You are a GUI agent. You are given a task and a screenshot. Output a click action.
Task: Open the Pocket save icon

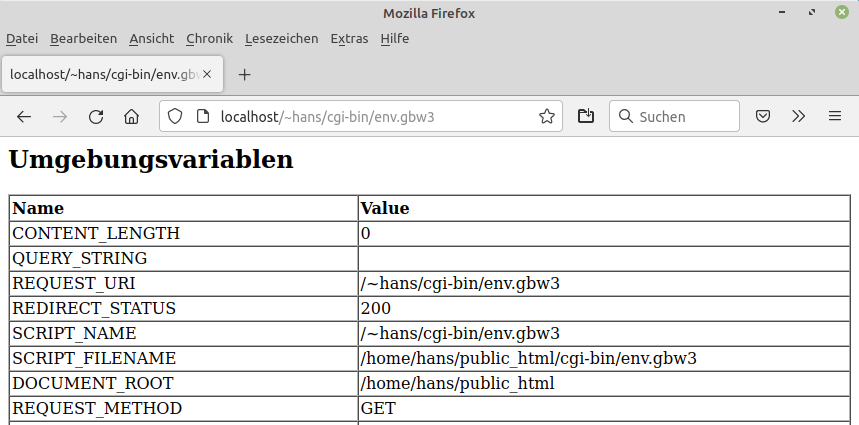pyautogui.click(x=762, y=116)
